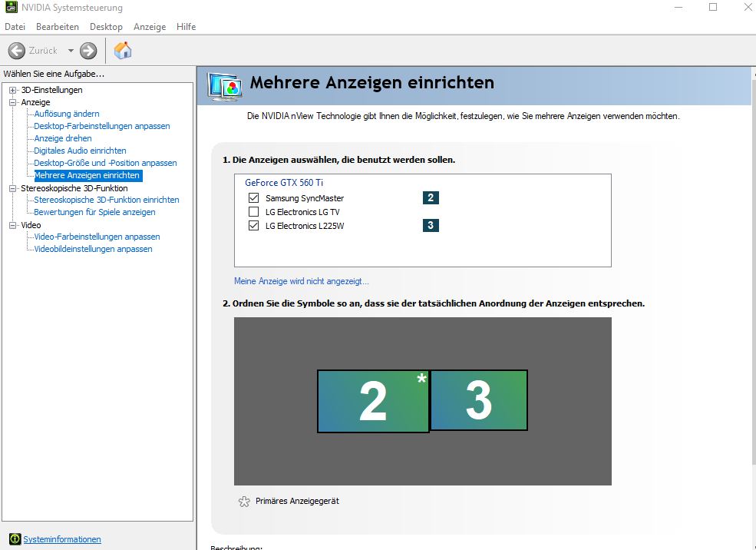
Task: Click the LG Electronics L225W label
Action: click(305, 226)
